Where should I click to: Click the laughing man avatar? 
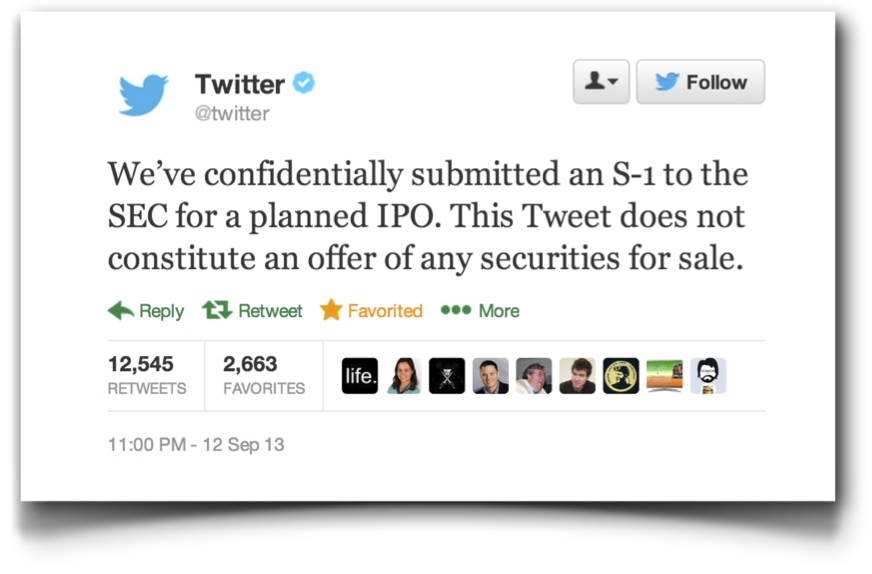tap(534, 375)
